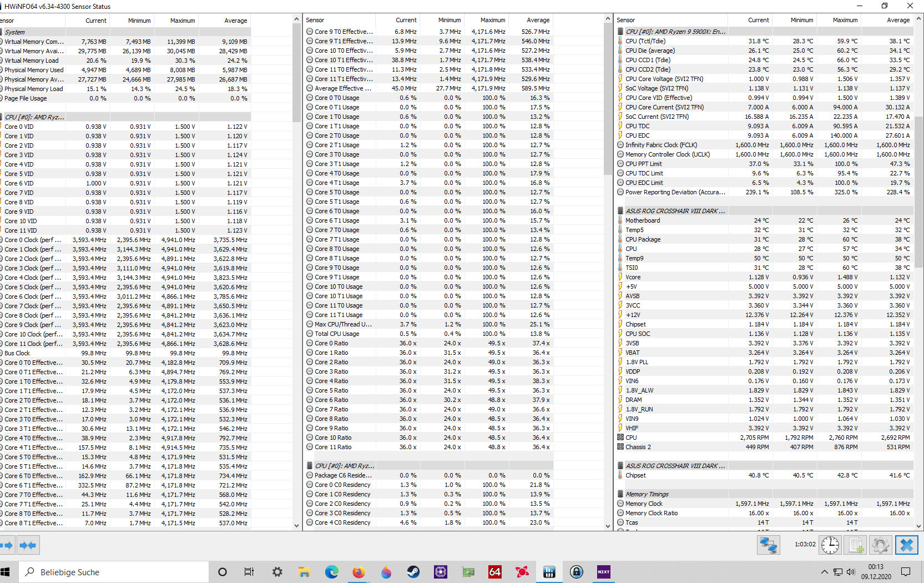Switch to Firefox in the taskbar
The image size is (924, 583).
pos(359,572)
